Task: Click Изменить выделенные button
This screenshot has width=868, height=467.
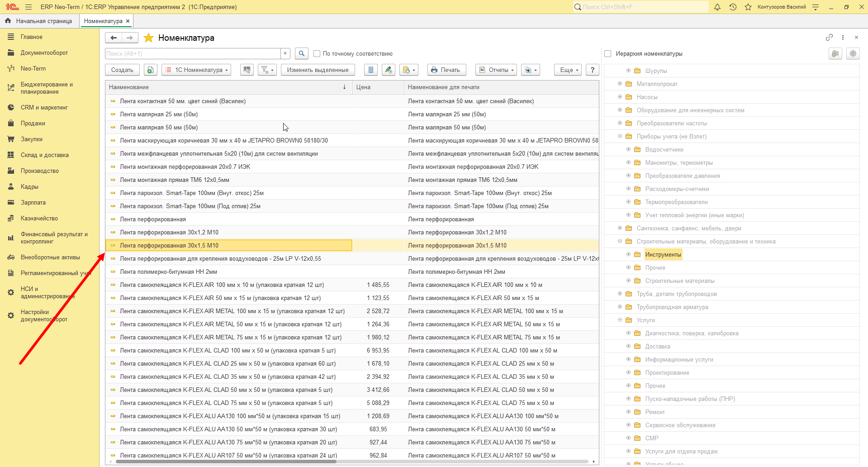Action: (x=318, y=70)
